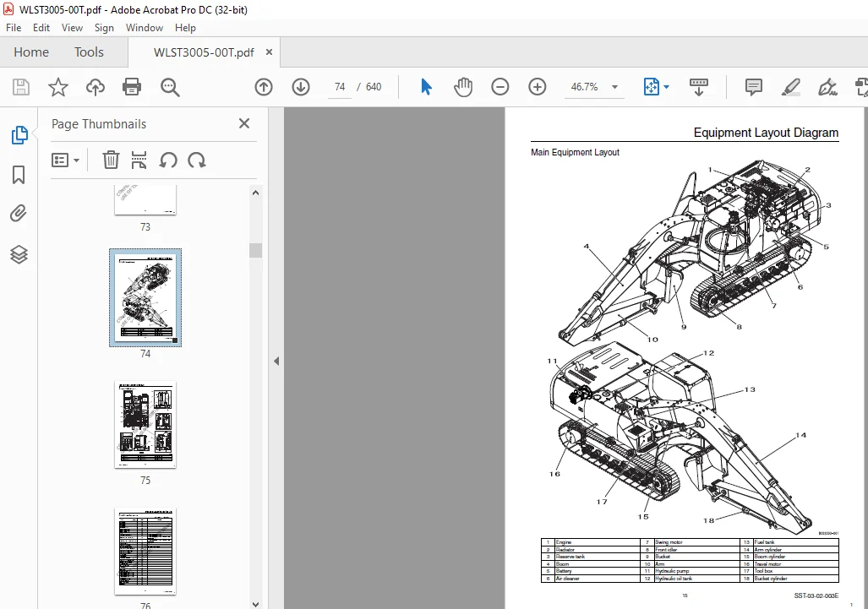Viewport: 868px width, 609px height.
Task: Open the zoom level dropdown
Action: tap(614, 87)
